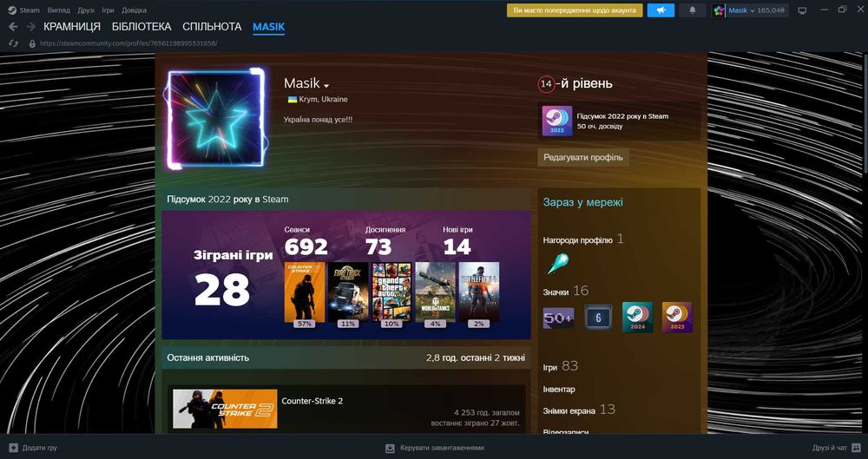Open the 50+ games badge
Viewport: 868px width, 459px height.
coord(558,318)
